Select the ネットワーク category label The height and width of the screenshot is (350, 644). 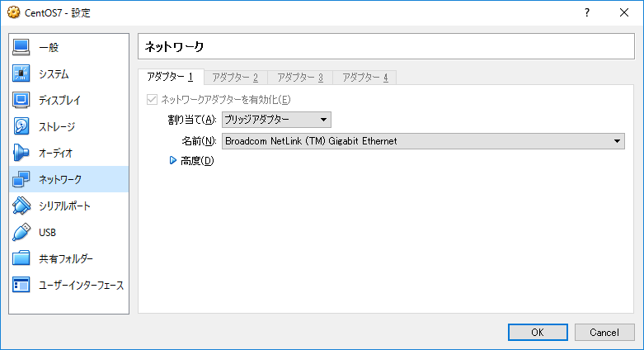click(60, 179)
